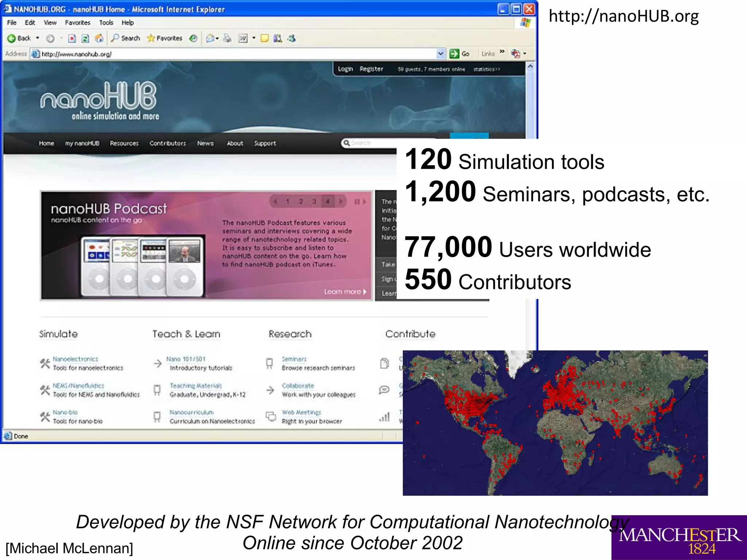Go to the Home page icon
The height and width of the screenshot is (560, 747).
pyautogui.click(x=99, y=38)
